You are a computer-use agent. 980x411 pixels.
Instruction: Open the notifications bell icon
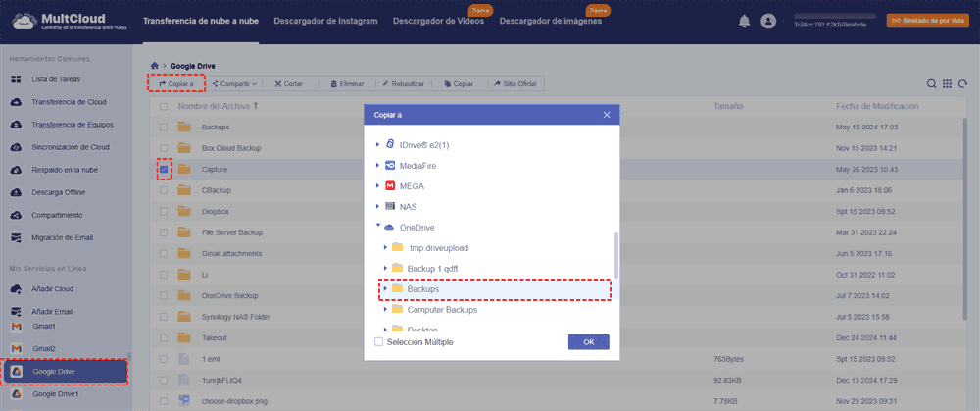[x=744, y=22]
